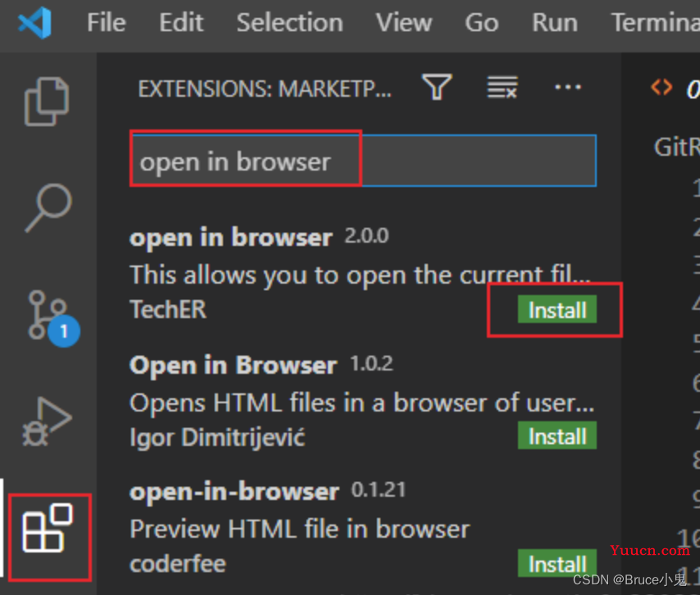Open Views and More Actions ellipsis
700x595 pixels.
[568, 87]
